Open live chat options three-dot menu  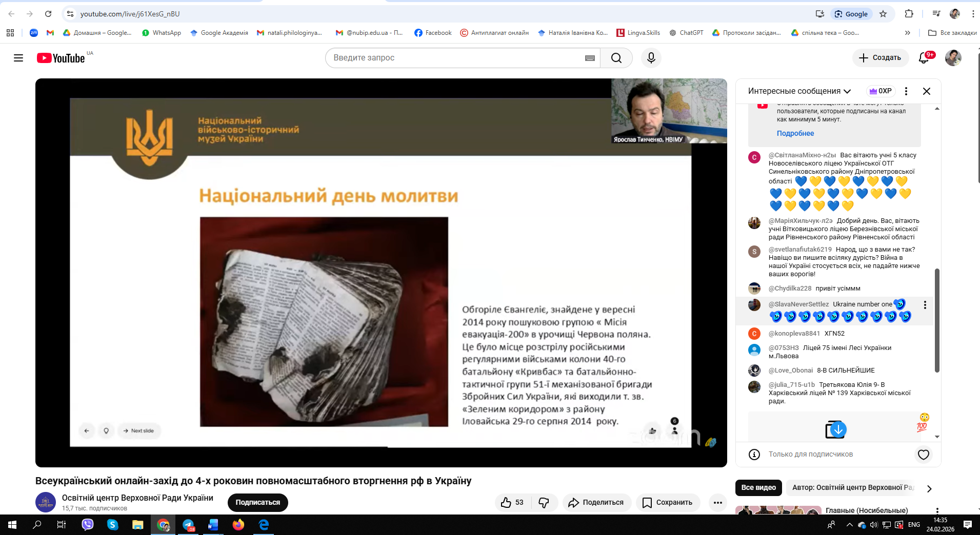pos(906,91)
